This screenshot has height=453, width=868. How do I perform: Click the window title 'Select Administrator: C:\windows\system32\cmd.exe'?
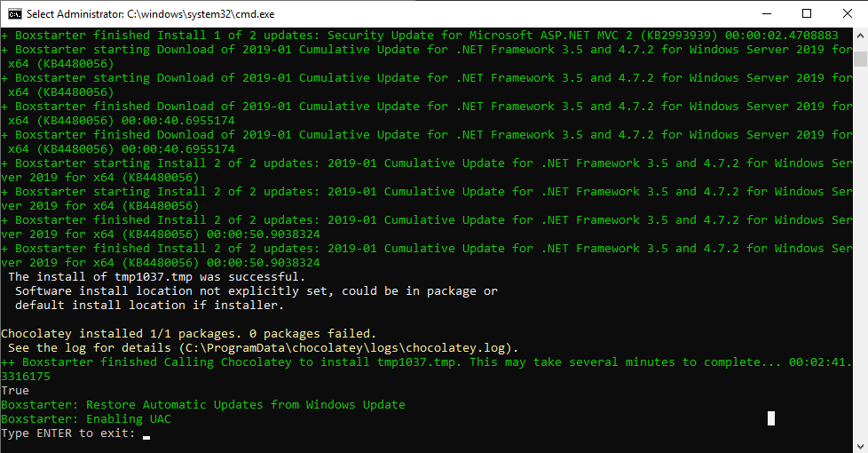click(151, 14)
